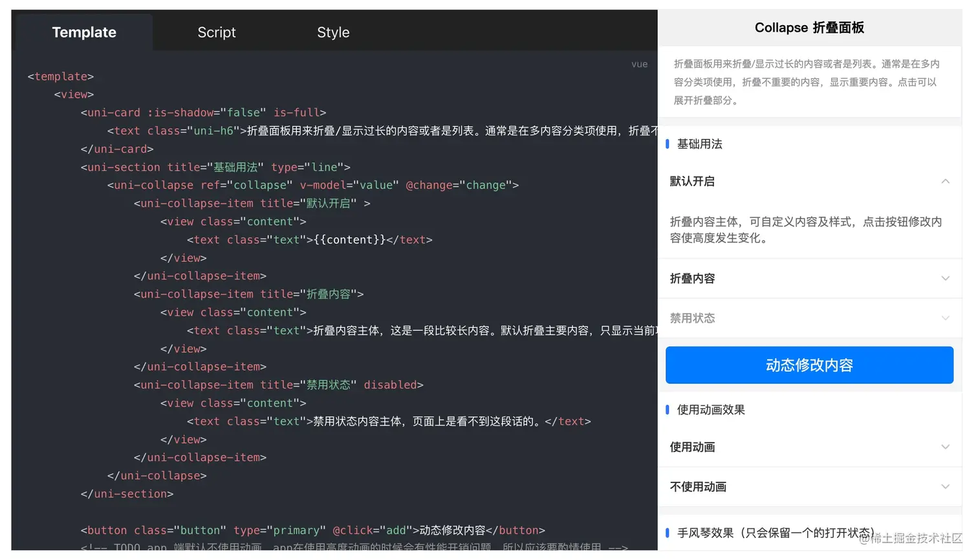Image resolution: width=978 pixels, height=560 pixels.
Task: Expand the 不使用动画 panel chevron
Action: (945, 487)
